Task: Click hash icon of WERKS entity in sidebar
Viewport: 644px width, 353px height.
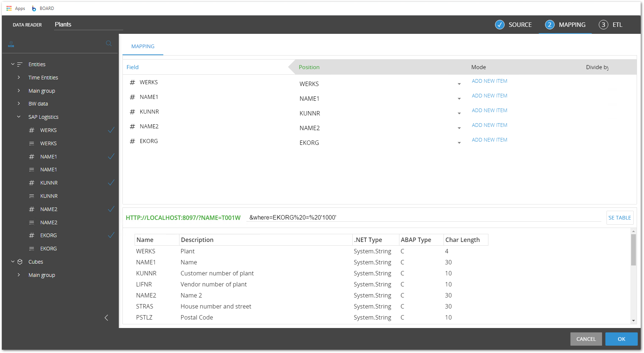Action: [x=32, y=130]
